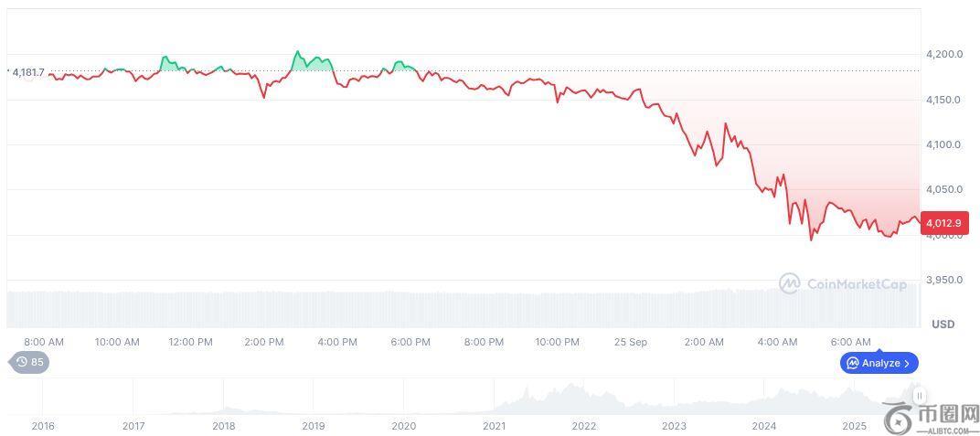
Task: Select 2021 on the navigator timeline
Action: (x=494, y=426)
